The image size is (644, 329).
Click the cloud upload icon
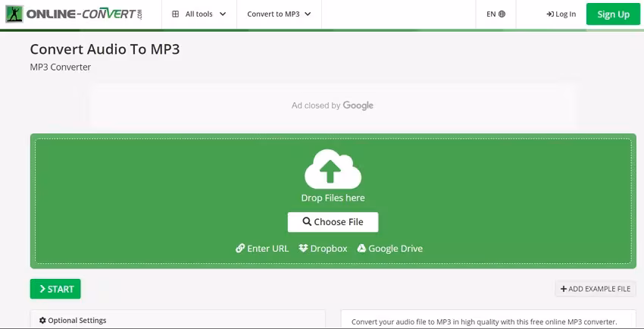click(x=333, y=168)
